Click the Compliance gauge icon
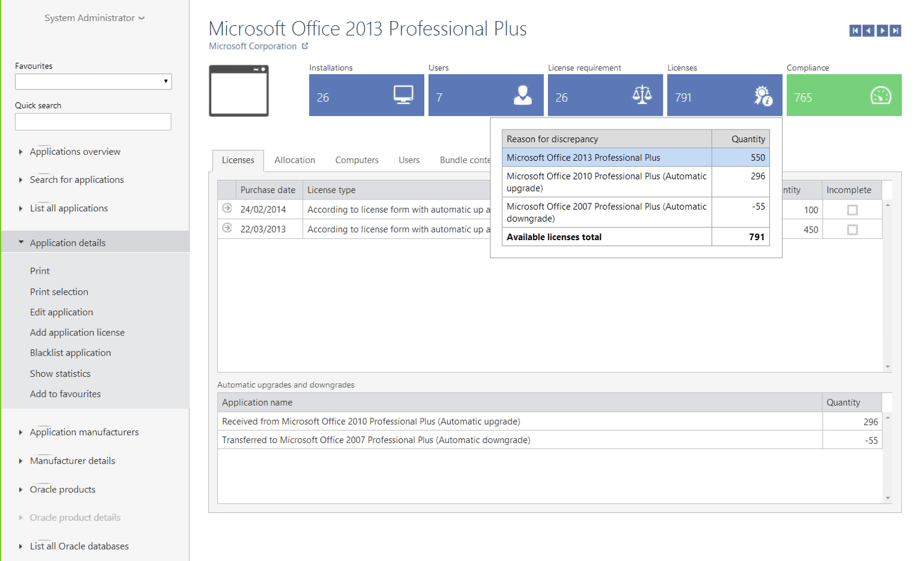Viewport: 924px width, 561px height. tap(879, 95)
